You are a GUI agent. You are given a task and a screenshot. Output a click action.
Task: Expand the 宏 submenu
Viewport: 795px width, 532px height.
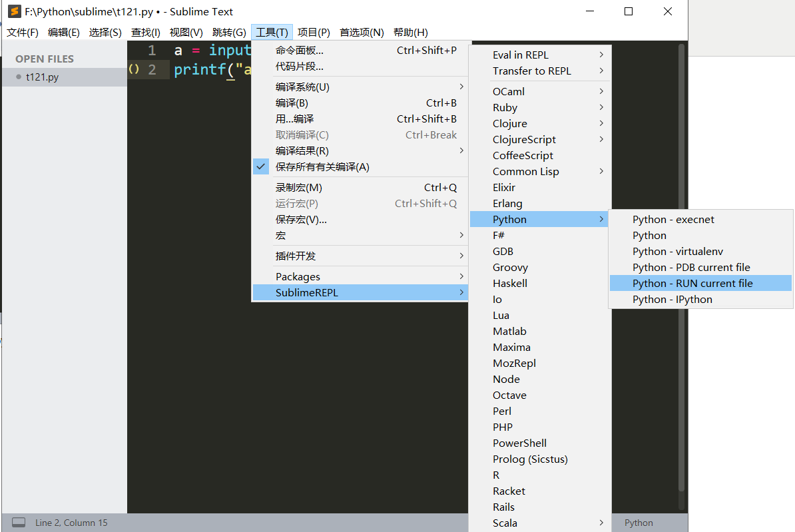point(360,235)
